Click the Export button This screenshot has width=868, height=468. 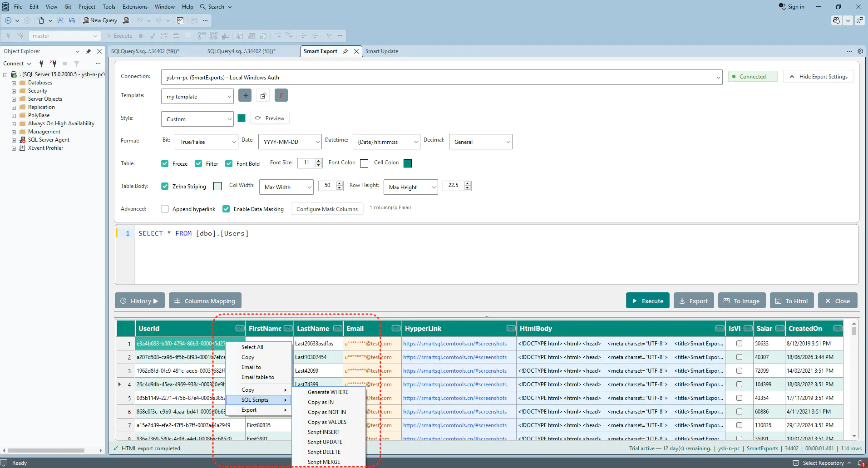[x=694, y=301]
